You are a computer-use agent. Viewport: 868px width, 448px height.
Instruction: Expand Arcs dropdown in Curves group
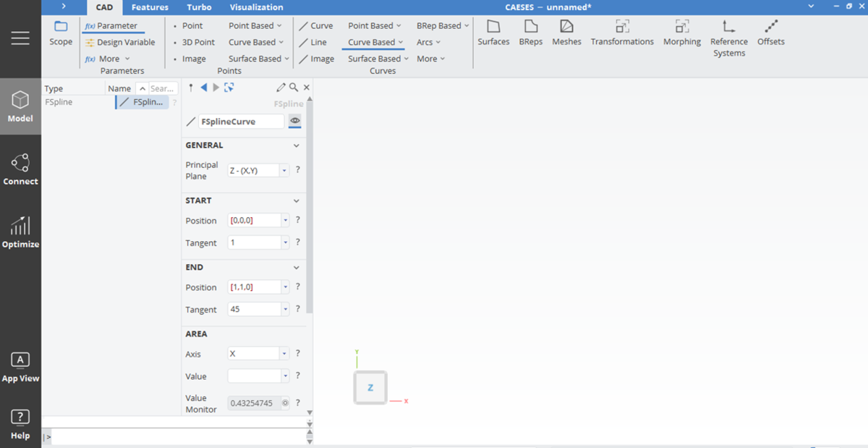click(428, 42)
